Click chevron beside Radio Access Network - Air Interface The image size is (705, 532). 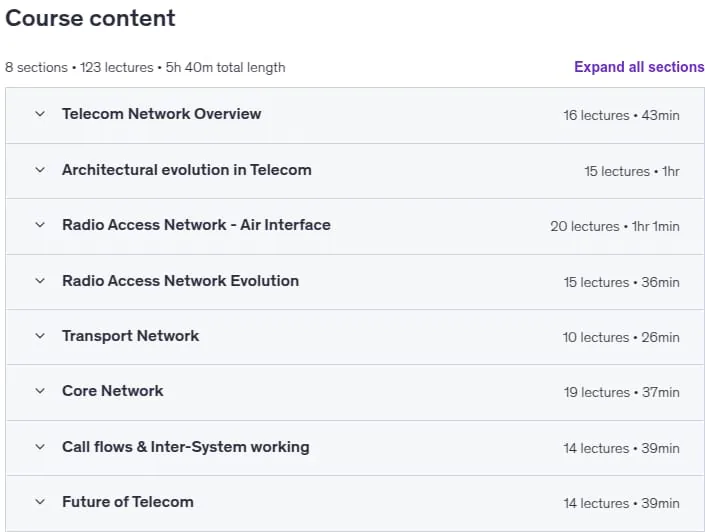(40, 225)
